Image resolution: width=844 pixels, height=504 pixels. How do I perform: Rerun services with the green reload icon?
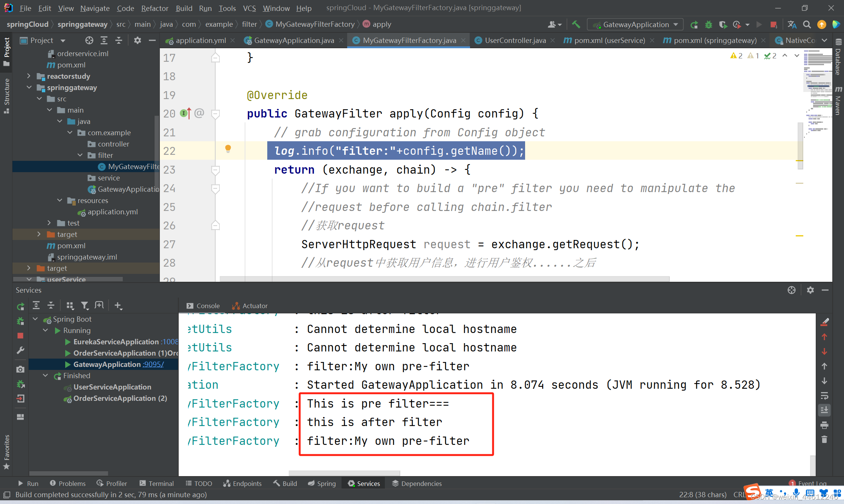pyautogui.click(x=20, y=306)
